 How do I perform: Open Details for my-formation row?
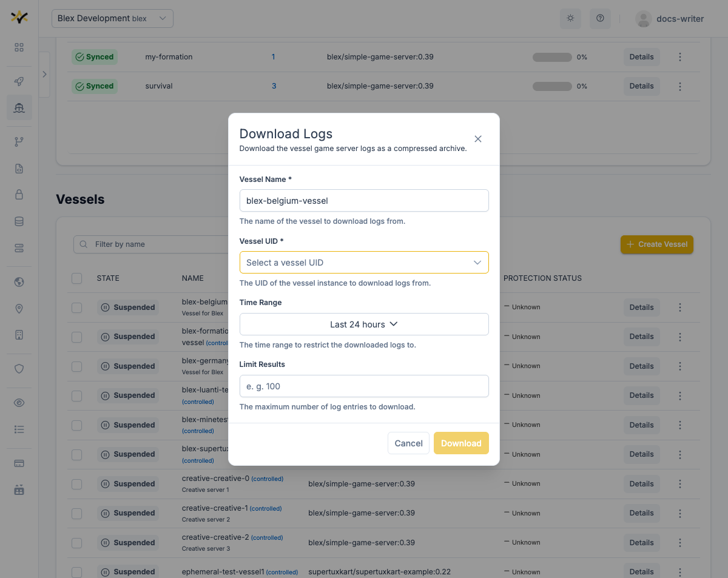click(x=641, y=57)
